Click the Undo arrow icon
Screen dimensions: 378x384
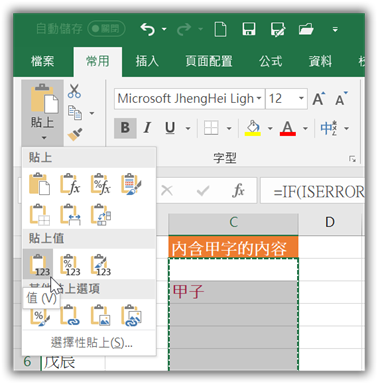click(147, 29)
